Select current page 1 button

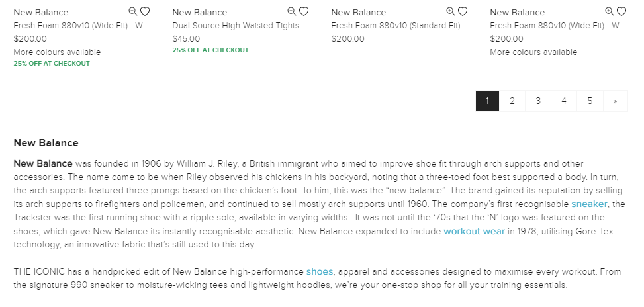tap(488, 101)
